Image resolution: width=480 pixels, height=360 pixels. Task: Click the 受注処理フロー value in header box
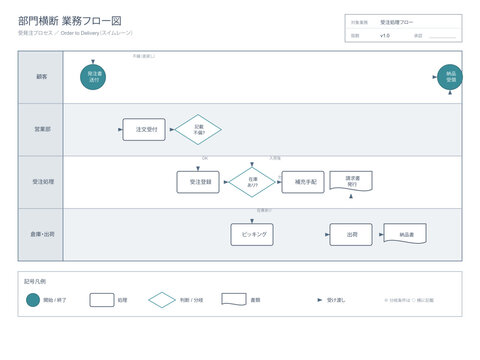click(x=397, y=22)
